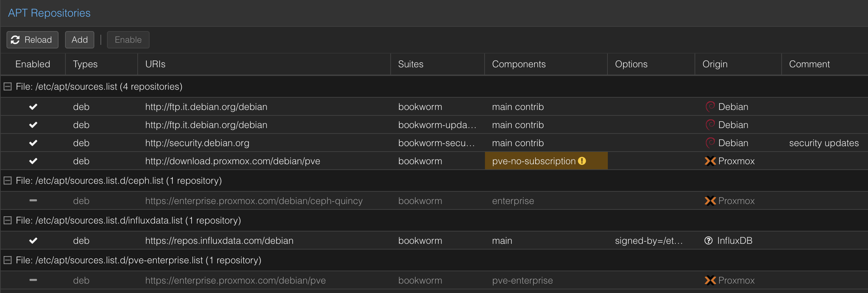This screenshot has width=868, height=293.
Task: Click the Proxmox logo in the pve-no-subscription row
Action: [x=710, y=161]
